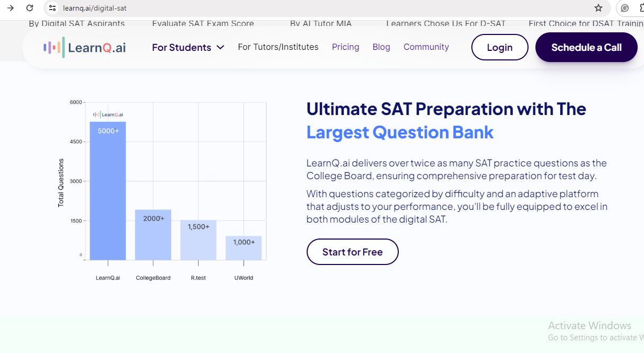Click the address bar URL learnq.ai/digital-sat
Image resolution: width=644 pixels, height=353 pixels.
click(95, 8)
